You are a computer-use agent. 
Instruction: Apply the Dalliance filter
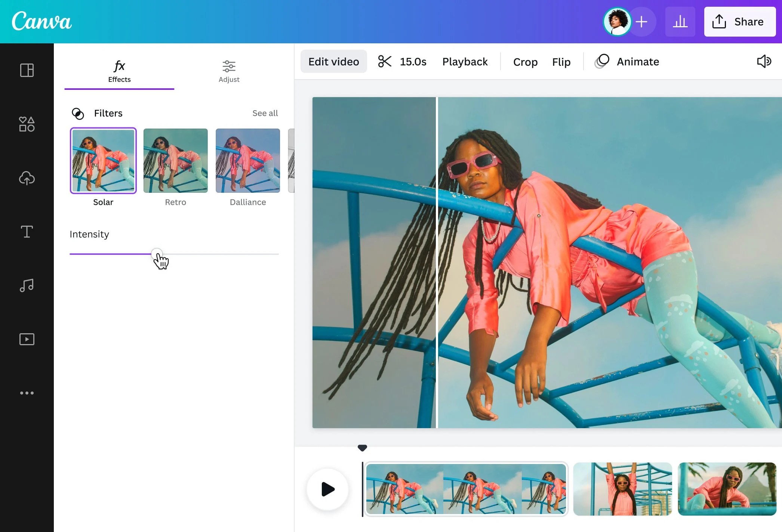247,161
